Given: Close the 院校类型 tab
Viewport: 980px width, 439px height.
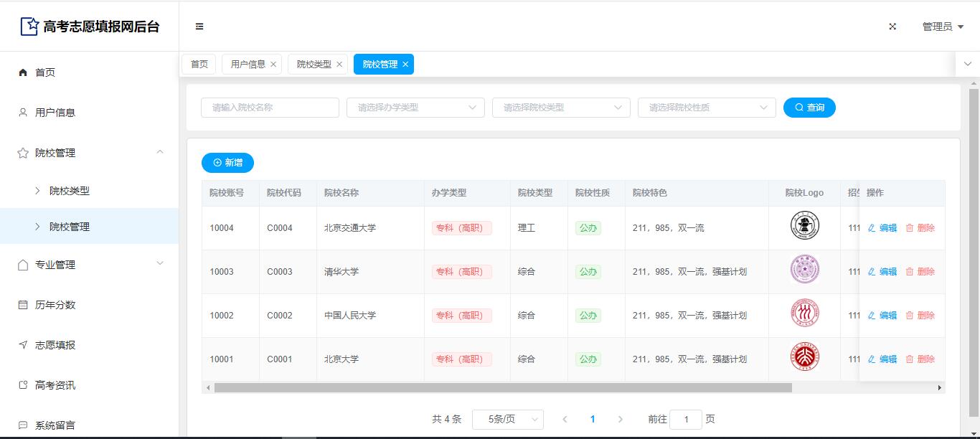Looking at the screenshot, I should click(339, 65).
